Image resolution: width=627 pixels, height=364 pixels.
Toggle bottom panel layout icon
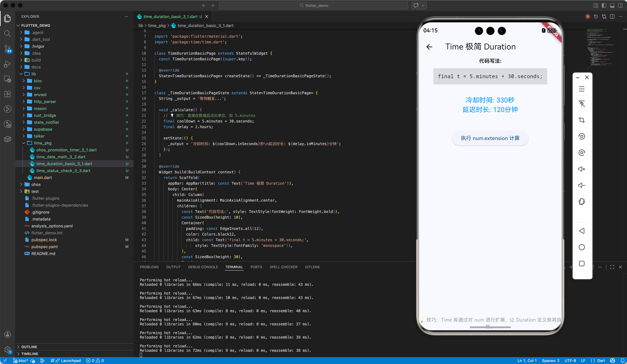[x=612, y=5]
